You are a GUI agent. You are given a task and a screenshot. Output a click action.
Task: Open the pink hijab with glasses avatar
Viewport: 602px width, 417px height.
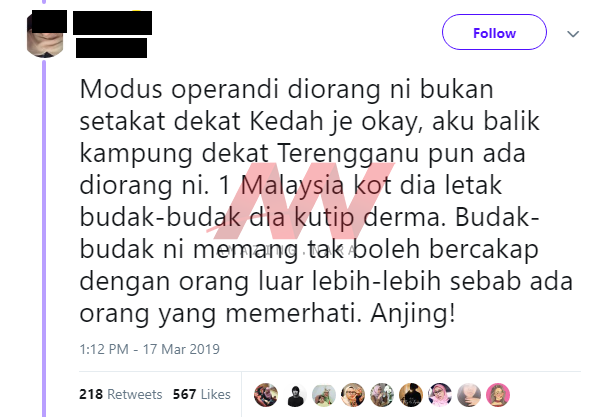pyautogui.click(x=440, y=395)
